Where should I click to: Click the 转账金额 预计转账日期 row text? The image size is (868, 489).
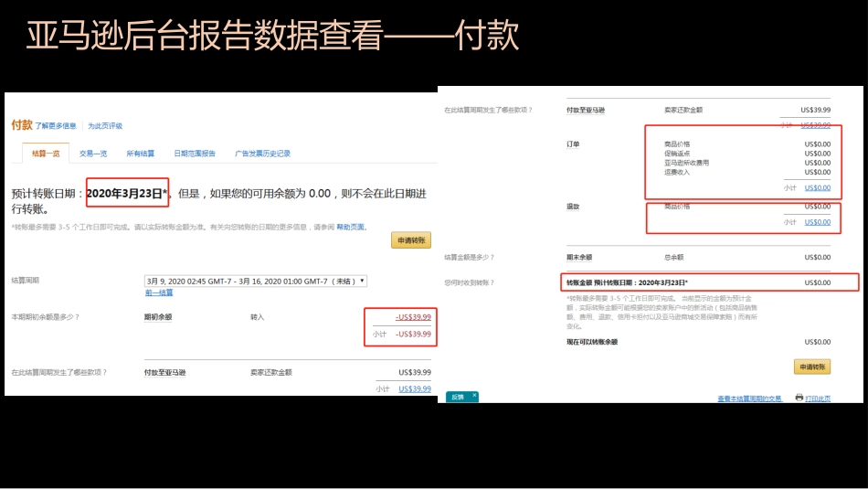tap(627, 282)
